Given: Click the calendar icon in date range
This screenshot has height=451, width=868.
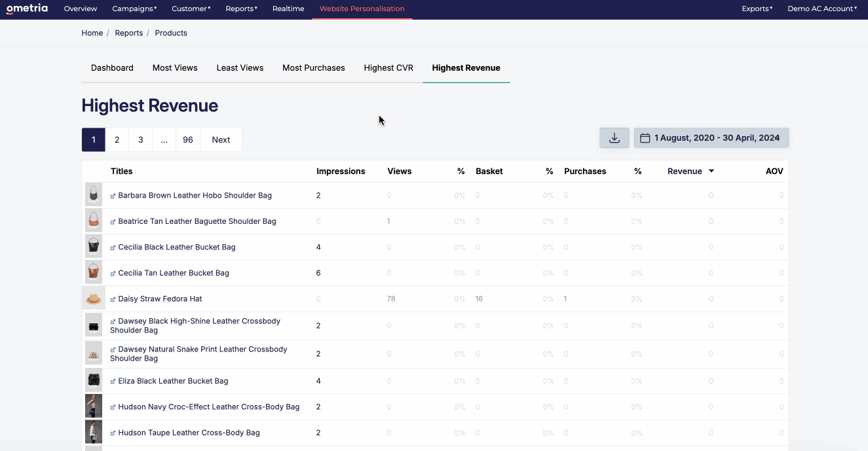Looking at the screenshot, I should point(645,138).
